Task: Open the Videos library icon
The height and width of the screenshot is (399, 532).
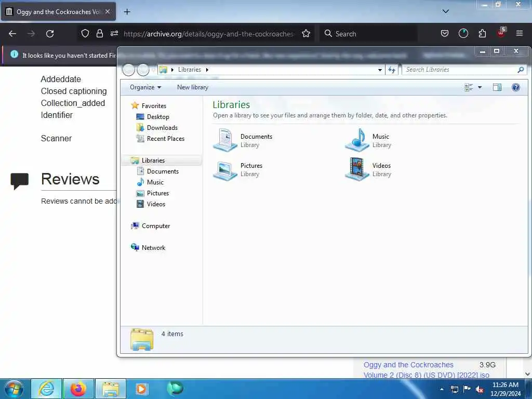Action: coord(357,169)
